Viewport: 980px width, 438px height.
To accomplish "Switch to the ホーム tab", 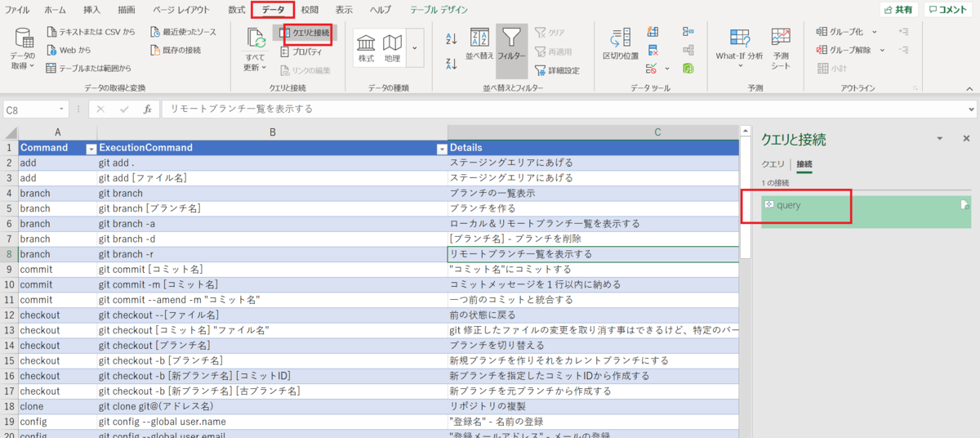I will pyautogui.click(x=56, y=10).
